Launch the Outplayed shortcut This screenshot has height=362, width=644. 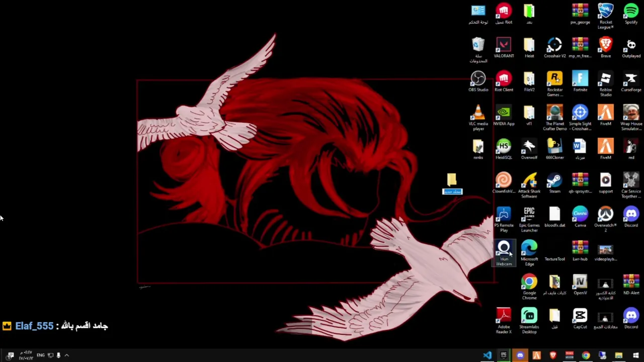[x=631, y=48]
